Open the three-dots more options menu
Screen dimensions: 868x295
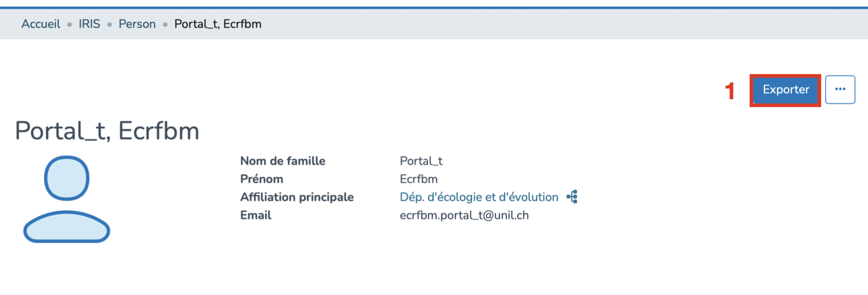[840, 90]
